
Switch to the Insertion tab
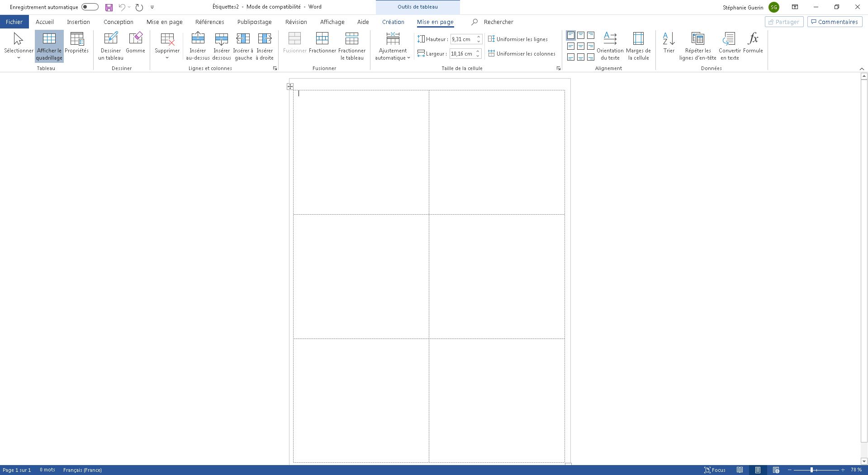click(78, 22)
